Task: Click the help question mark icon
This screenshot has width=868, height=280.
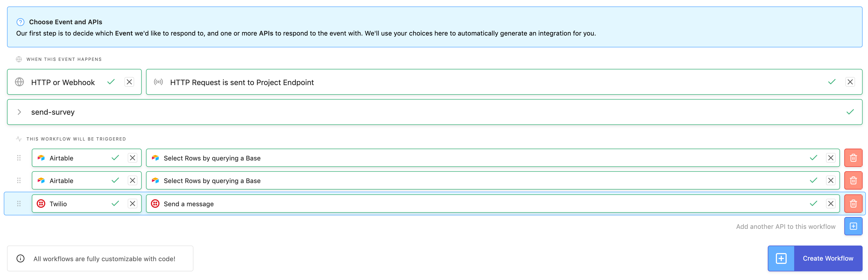Action: point(20,22)
